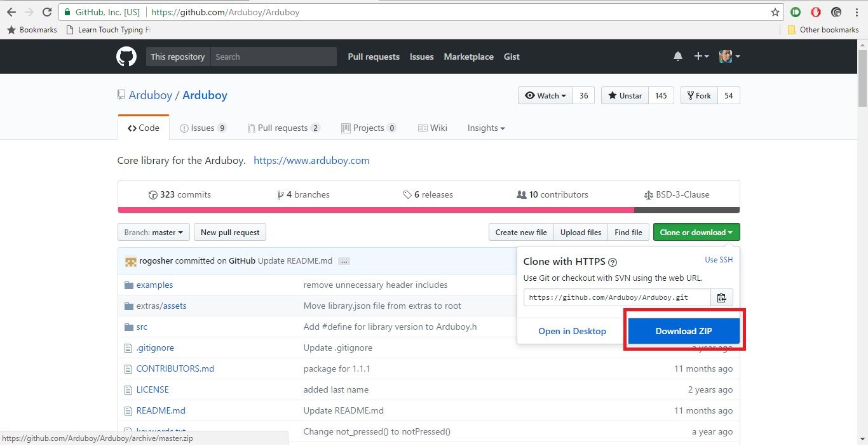Click the GitHub Octocat logo

[126, 57]
